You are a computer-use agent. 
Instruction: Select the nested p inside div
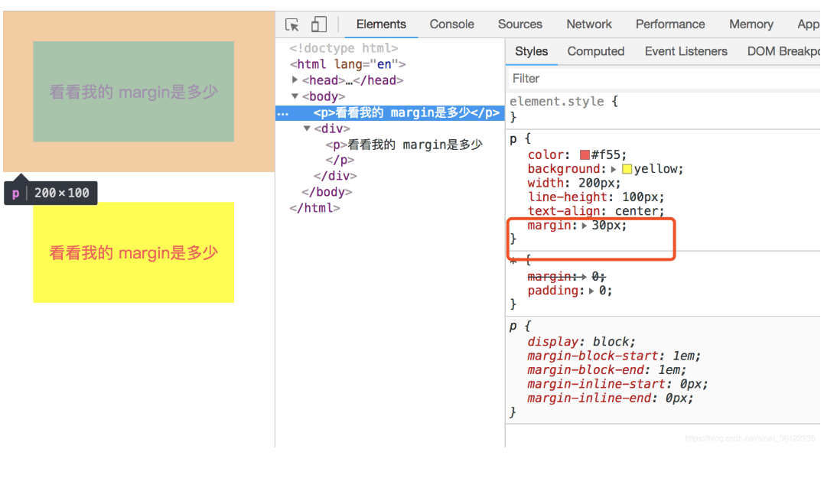(404, 145)
